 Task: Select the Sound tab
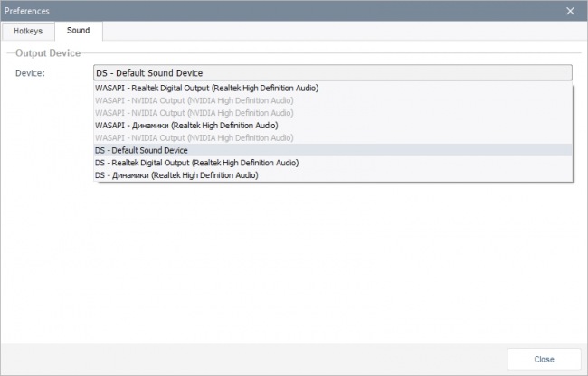(x=79, y=31)
